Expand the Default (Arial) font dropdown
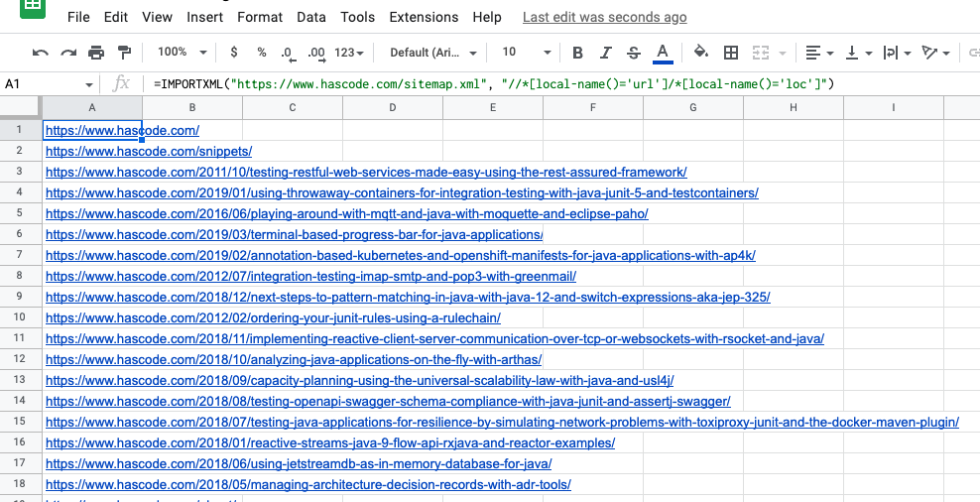 point(433,53)
